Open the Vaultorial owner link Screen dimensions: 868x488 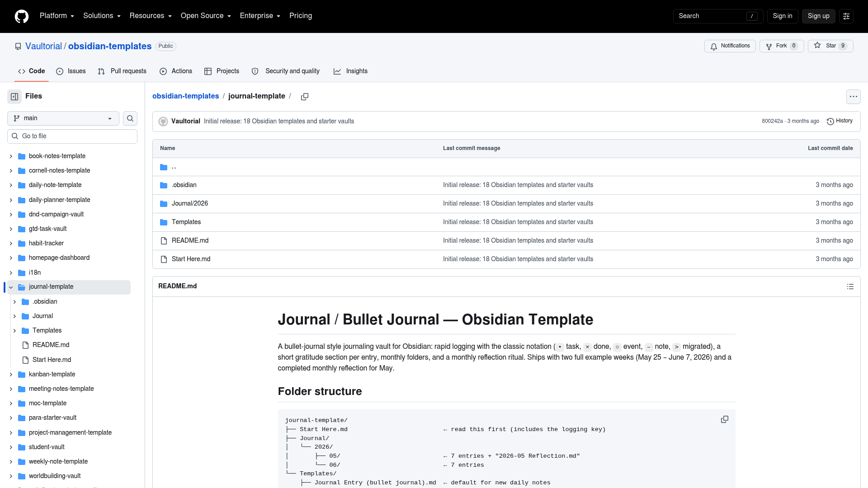[43, 47]
